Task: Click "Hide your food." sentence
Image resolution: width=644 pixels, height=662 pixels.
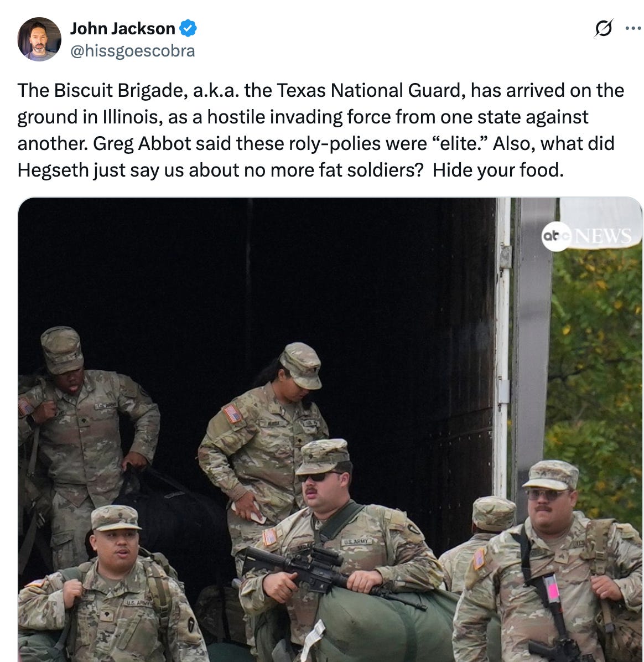Action: point(498,170)
